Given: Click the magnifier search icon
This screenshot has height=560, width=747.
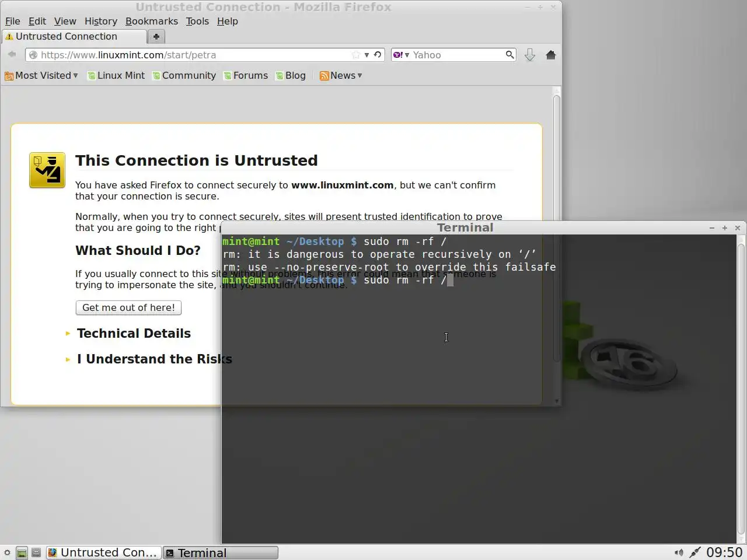Looking at the screenshot, I should [509, 55].
